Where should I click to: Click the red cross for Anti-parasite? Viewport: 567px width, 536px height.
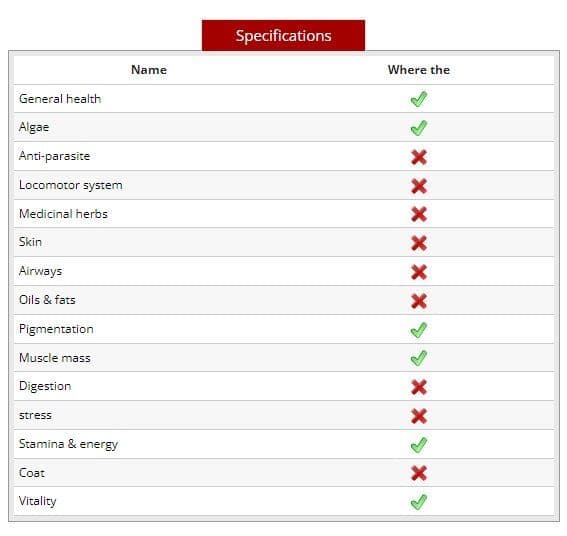[x=419, y=157]
